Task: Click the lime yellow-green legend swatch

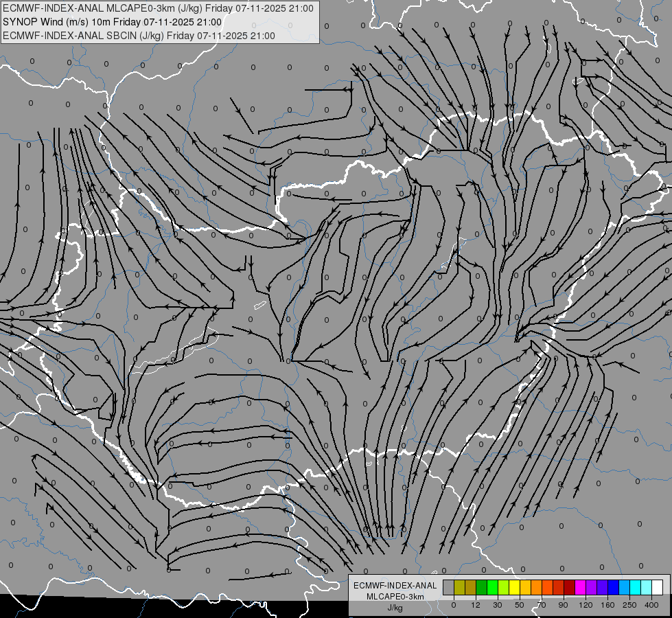Action: pos(504,587)
